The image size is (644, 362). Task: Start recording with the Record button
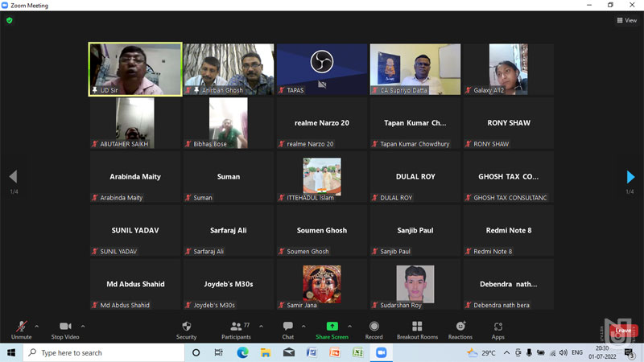click(374, 328)
